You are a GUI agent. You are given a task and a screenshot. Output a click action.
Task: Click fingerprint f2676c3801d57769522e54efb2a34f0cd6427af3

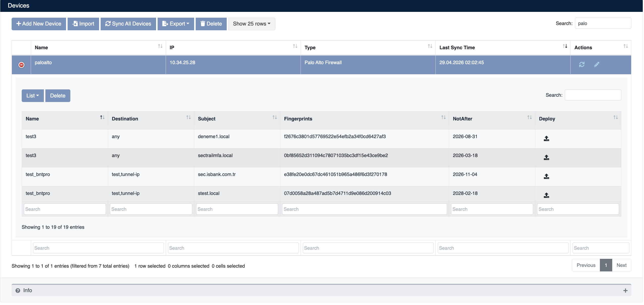(335, 136)
